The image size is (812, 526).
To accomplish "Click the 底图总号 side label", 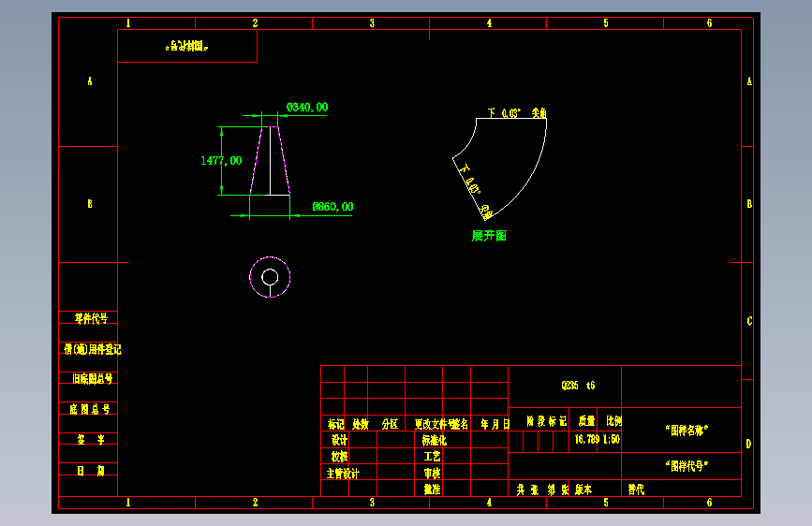I will (90, 410).
